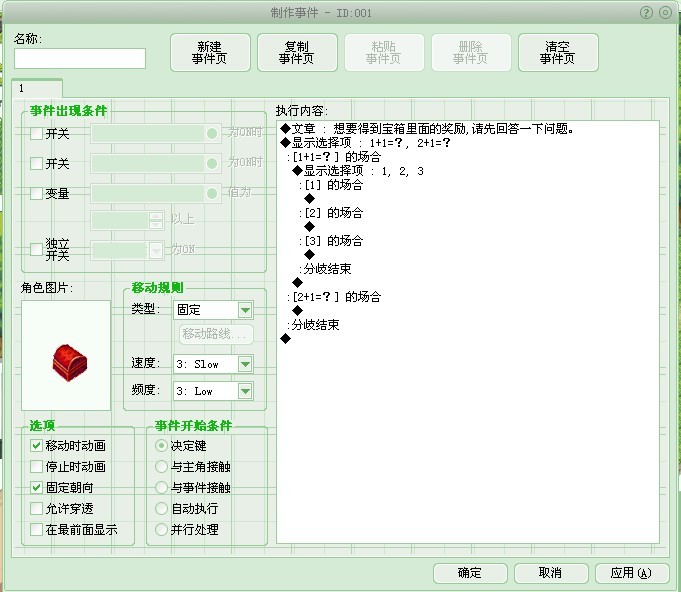
Task: Toggle the second 开关 condition checkbox
Action: point(36,163)
